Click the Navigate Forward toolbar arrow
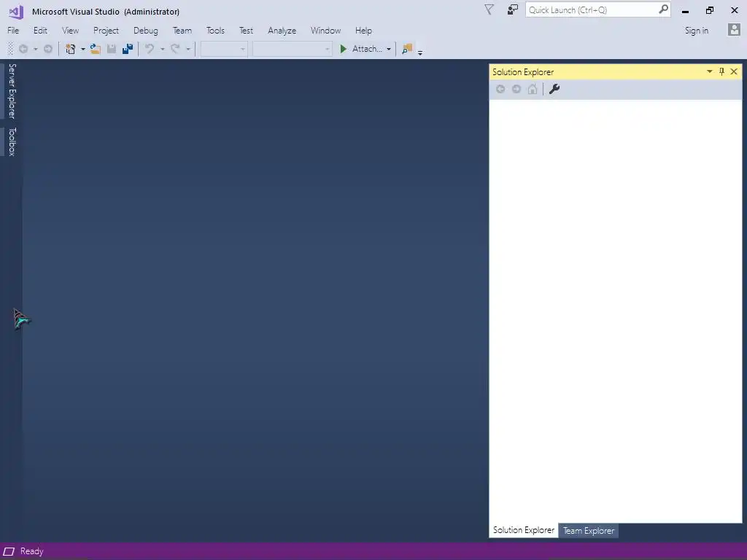Image resolution: width=747 pixels, height=560 pixels. tap(47, 49)
